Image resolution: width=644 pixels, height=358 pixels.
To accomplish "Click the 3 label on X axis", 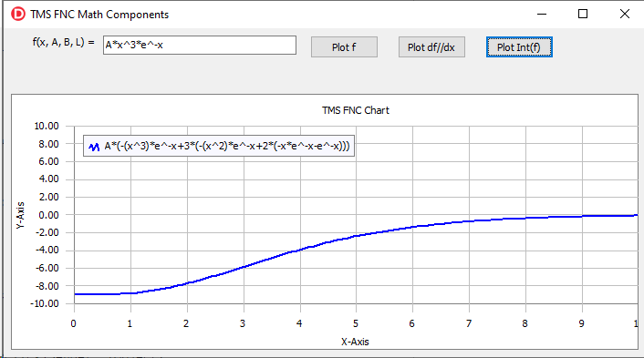I will point(243,323).
